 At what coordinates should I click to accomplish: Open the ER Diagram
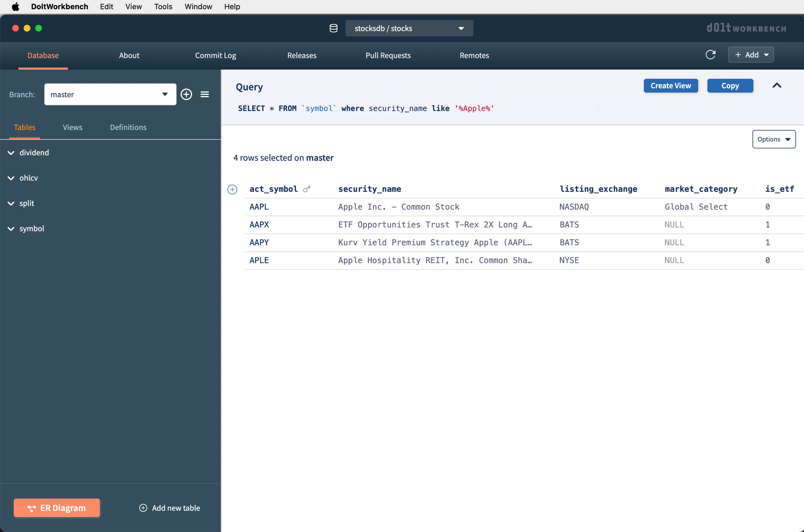[x=57, y=508]
